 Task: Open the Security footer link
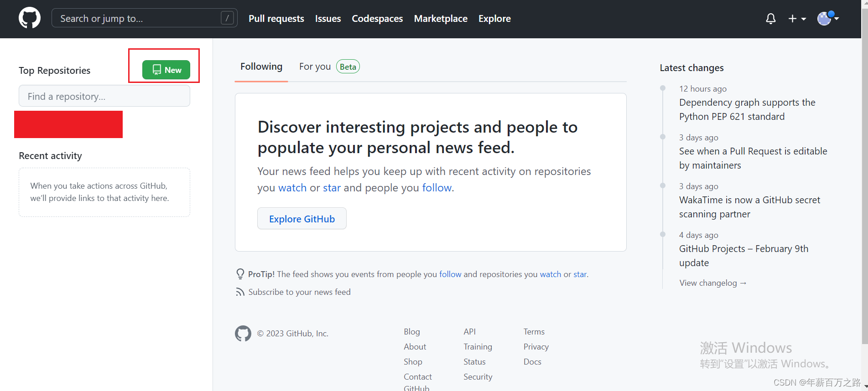tap(478, 377)
